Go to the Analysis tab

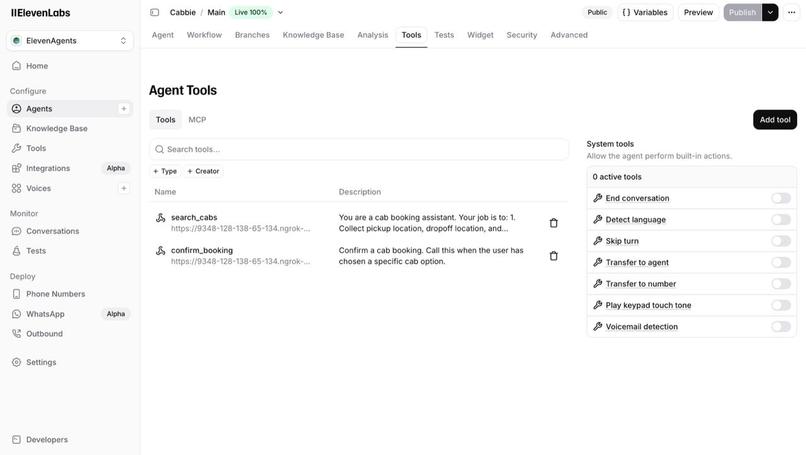[x=373, y=35]
